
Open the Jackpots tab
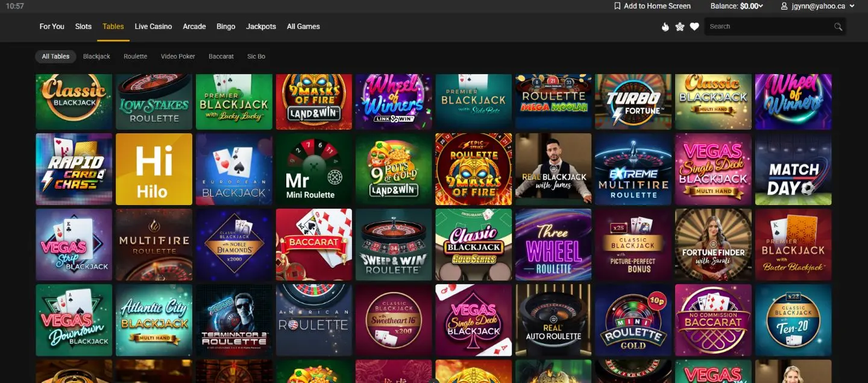click(x=261, y=27)
